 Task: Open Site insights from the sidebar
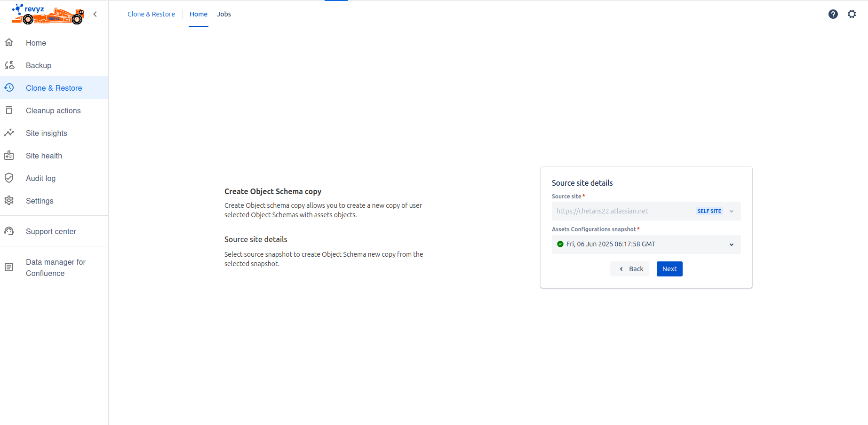[9, 133]
